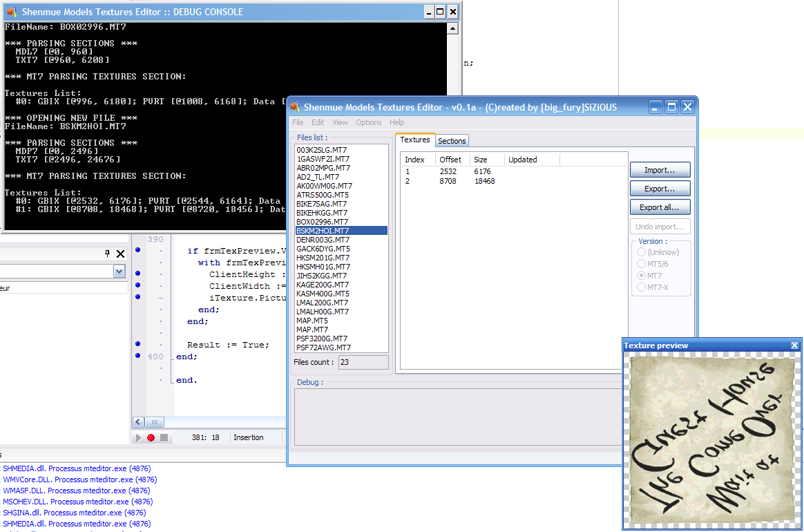Pin the left docked panel

click(x=107, y=254)
